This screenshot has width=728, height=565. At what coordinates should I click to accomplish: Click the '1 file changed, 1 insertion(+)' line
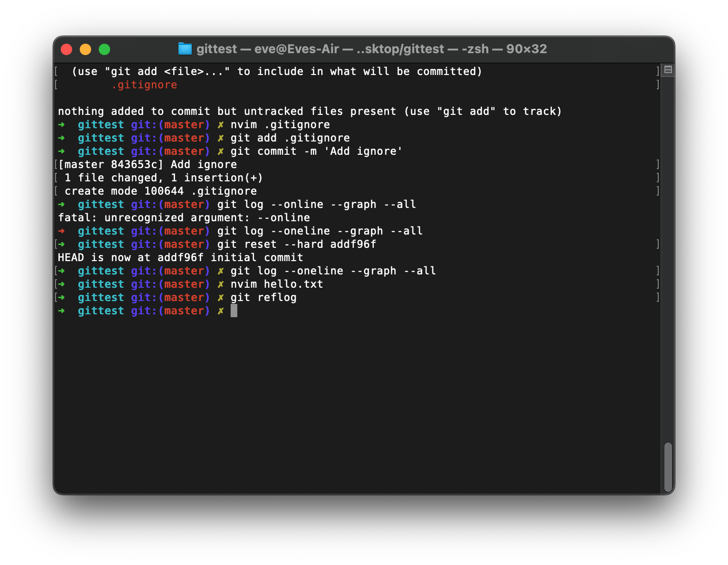pyautogui.click(x=164, y=178)
